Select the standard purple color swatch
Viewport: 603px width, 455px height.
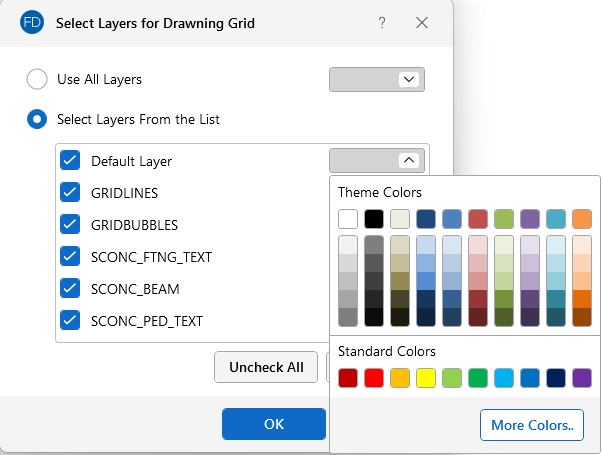coord(582,378)
